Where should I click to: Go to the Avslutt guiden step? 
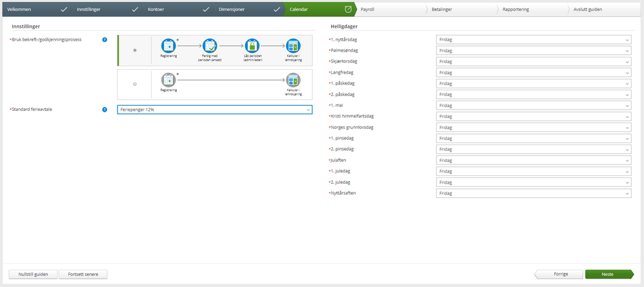605,9
